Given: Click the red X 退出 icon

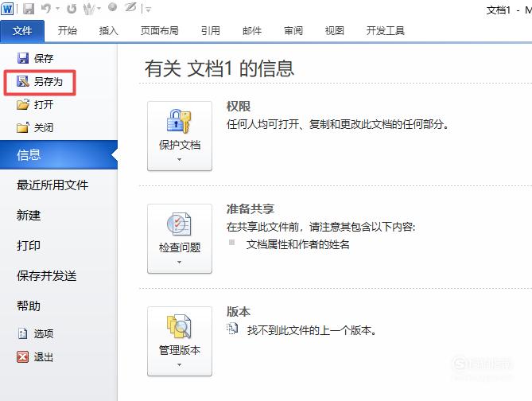Looking at the screenshot, I should click(23, 357).
